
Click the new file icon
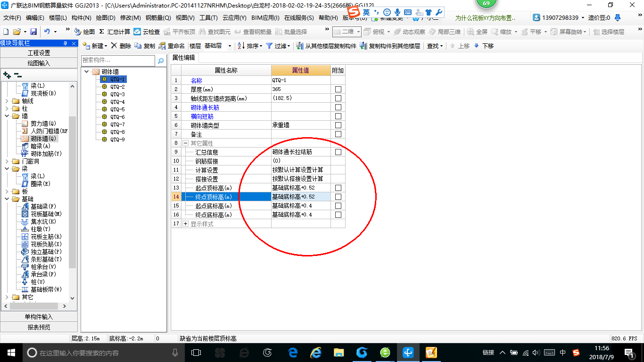click(6, 32)
